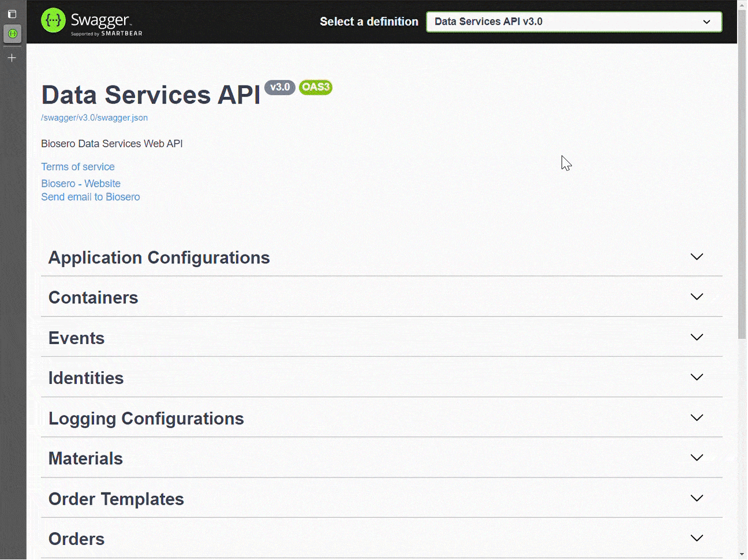The height and width of the screenshot is (560, 748).
Task: Expand the Orders section chevron
Action: point(697,538)
